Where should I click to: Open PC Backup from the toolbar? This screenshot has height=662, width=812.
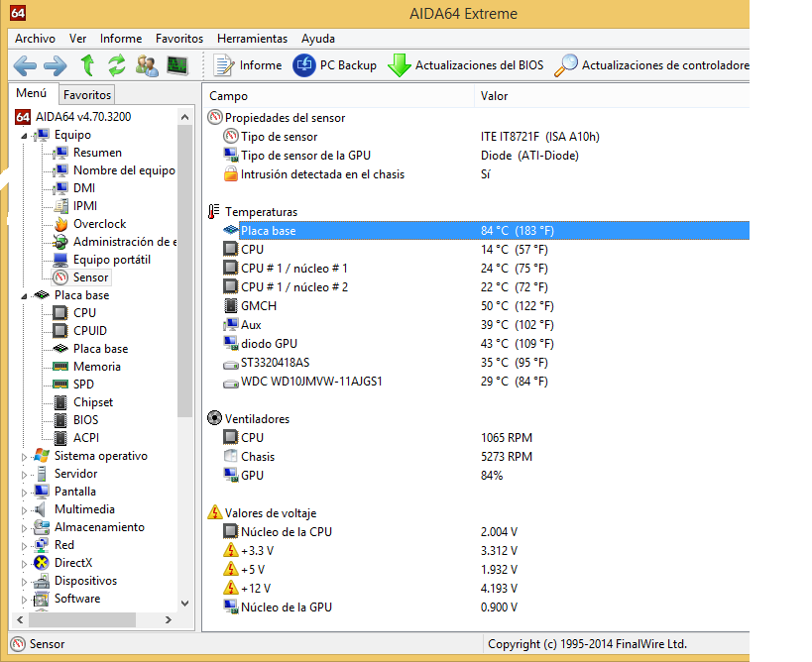click(335, 65)
